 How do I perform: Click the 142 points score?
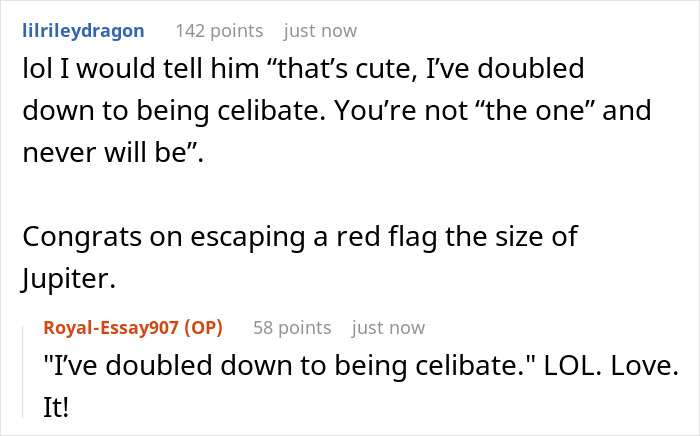pyautogui.click(x=219, y=31)
